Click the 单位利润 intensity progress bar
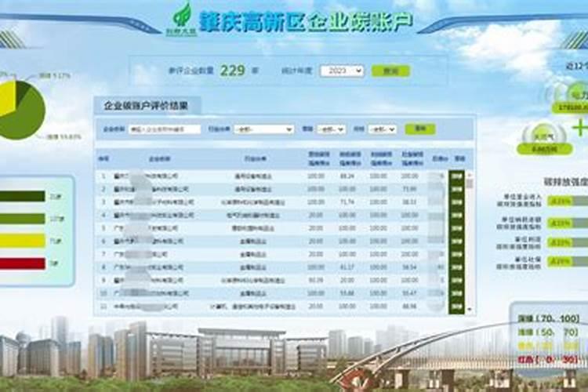Screen dimensions: 588x392 point(568,242)
